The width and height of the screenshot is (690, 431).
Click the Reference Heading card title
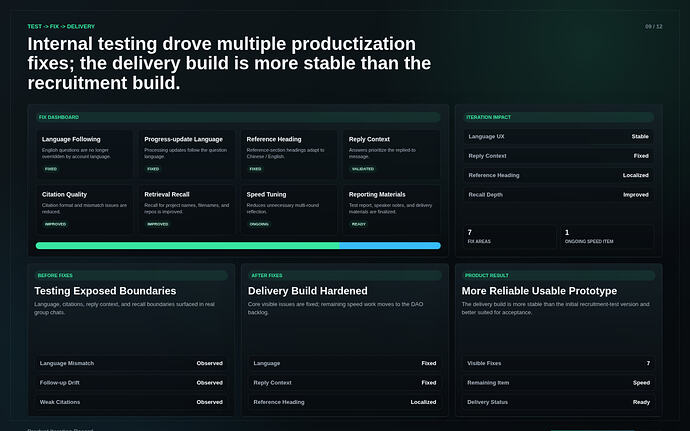click(x=274, y=139)
